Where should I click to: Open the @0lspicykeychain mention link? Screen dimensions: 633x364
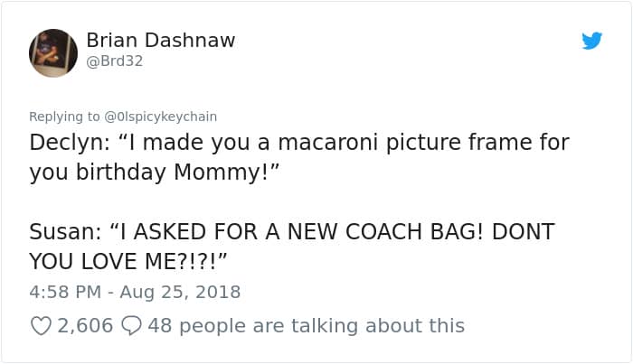162,117
